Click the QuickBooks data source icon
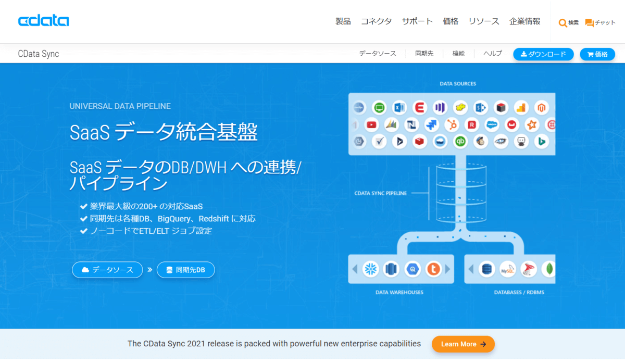 coord(460,141)
